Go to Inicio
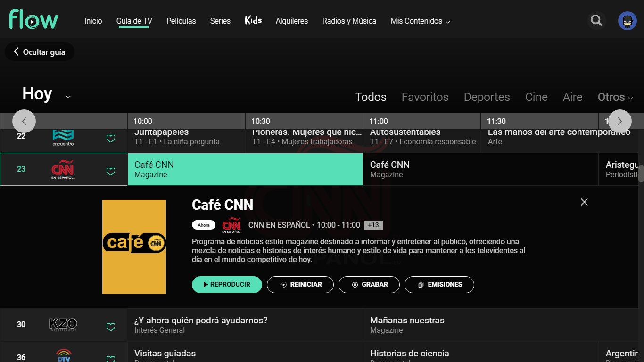This screenshot has height=362, width=644. [93, 21]
